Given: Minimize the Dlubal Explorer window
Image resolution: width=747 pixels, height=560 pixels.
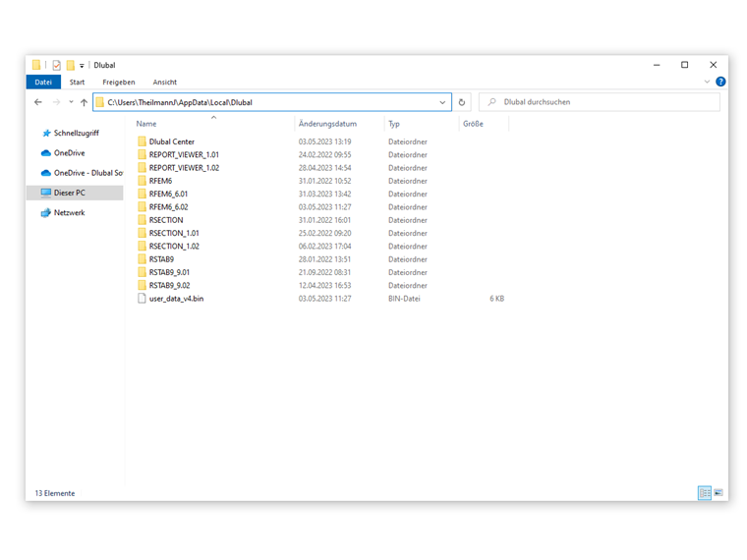Looking at the screenshot, I should 657,65.
